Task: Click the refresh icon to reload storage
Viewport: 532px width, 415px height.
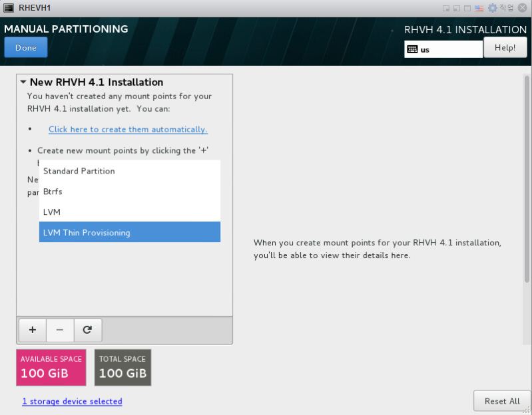Action: pyautogui.click(x=87, y=329)
